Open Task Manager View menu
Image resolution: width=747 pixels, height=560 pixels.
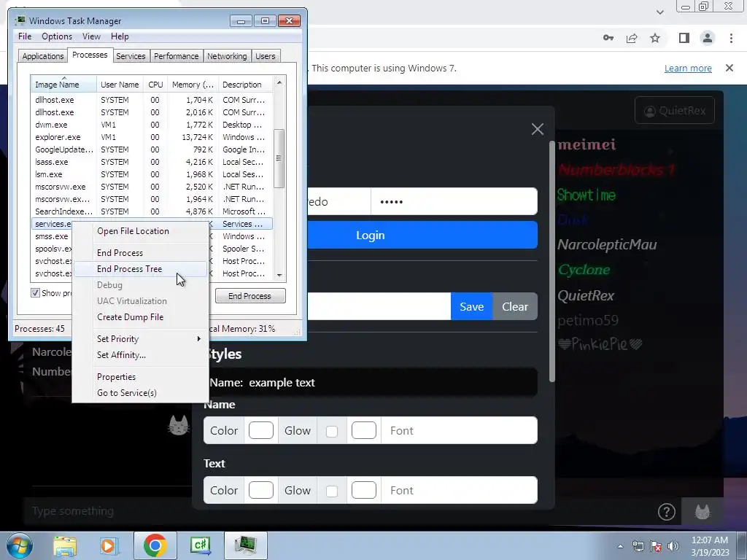click(91, 36)
